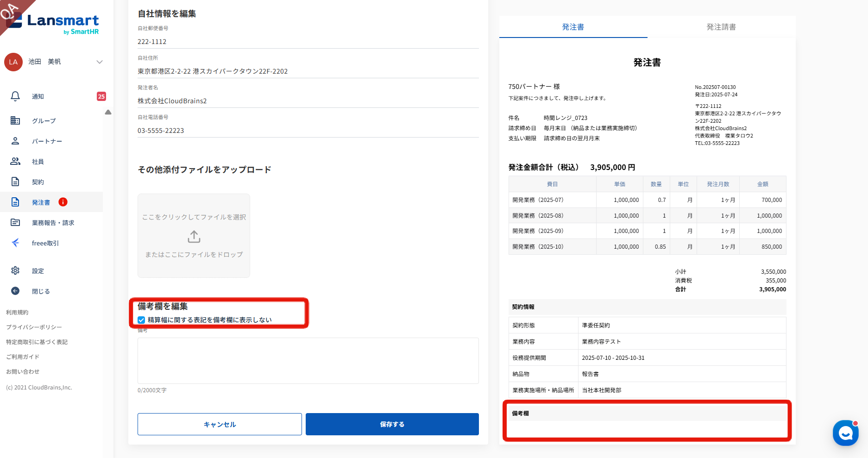Open the プライバシーポリシー link
Viewport: 868px width, 458px height.
pos(34,327)
